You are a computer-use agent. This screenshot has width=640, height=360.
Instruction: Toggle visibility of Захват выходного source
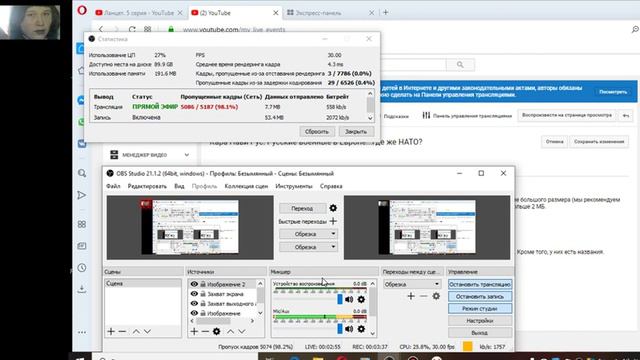[x=194, y=304]
